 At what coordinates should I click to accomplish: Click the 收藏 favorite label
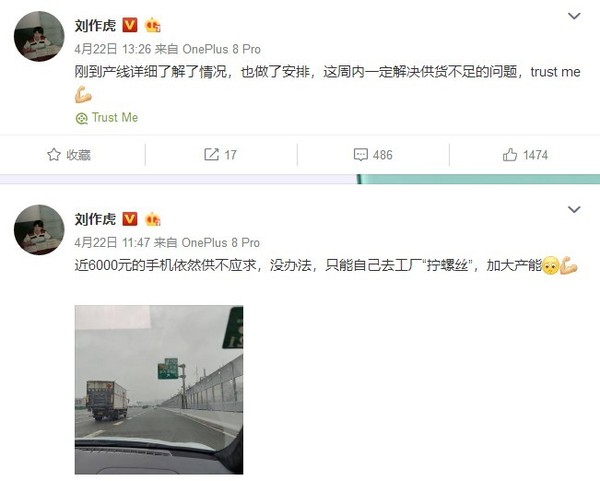click(x=78, y=155)
